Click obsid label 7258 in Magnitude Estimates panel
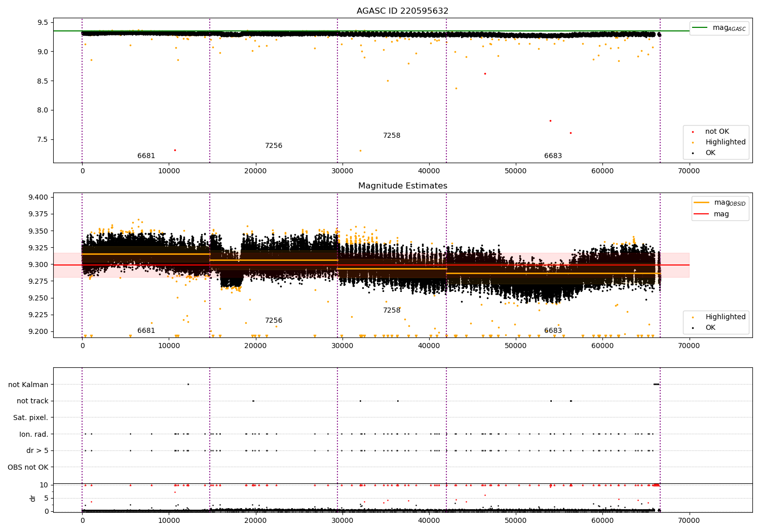Screen dimensions: 760x532 (392, 311)
